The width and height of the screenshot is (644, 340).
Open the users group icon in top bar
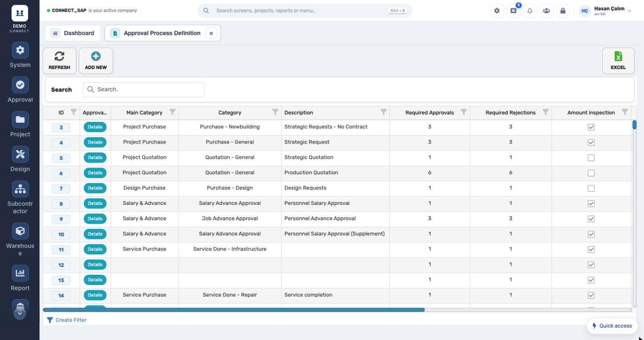[546, 11]
